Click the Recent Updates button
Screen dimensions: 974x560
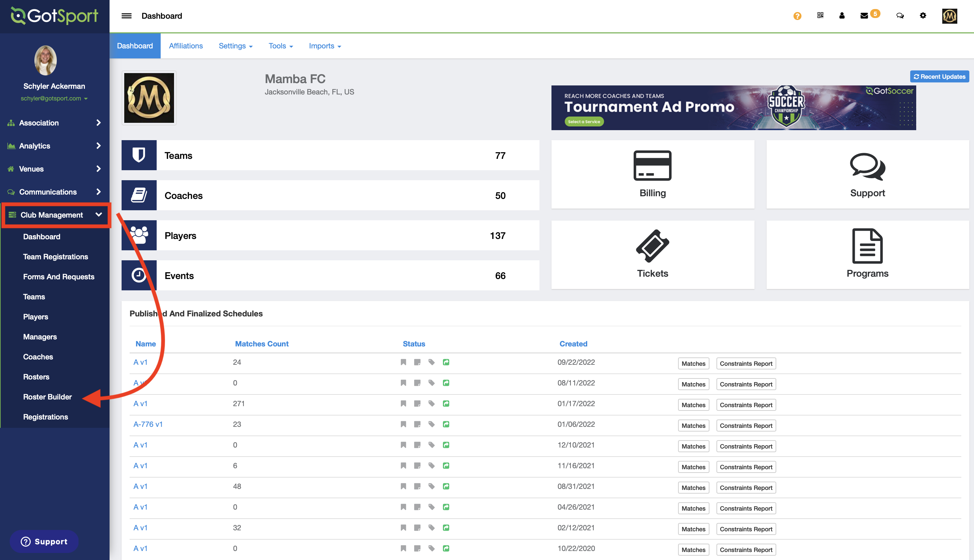tap(939, 76)
